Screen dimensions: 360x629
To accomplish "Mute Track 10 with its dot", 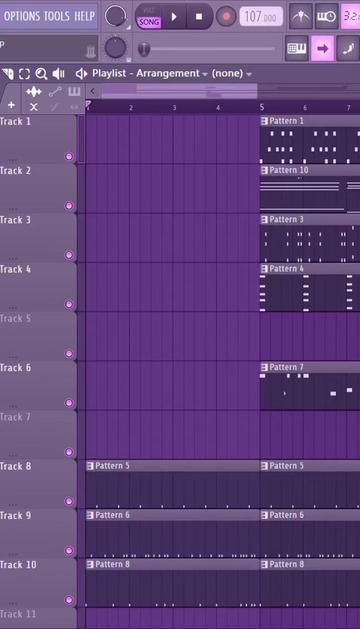I will [x=69, y=600].
